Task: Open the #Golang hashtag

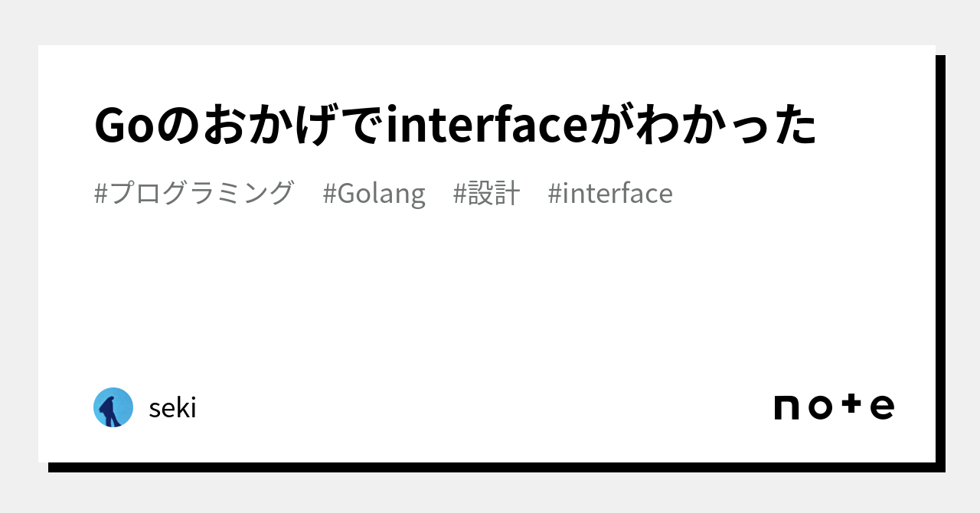Action: coord(374,193)
